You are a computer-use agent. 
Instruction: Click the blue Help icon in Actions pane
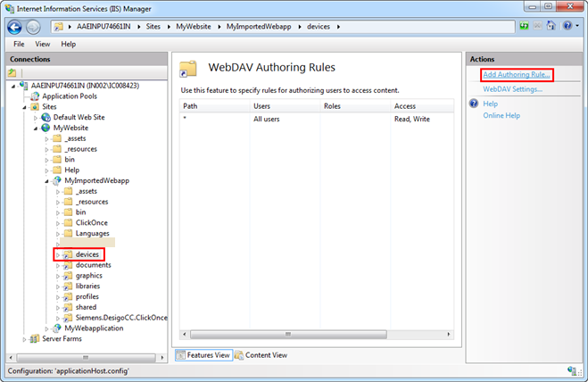474,104
